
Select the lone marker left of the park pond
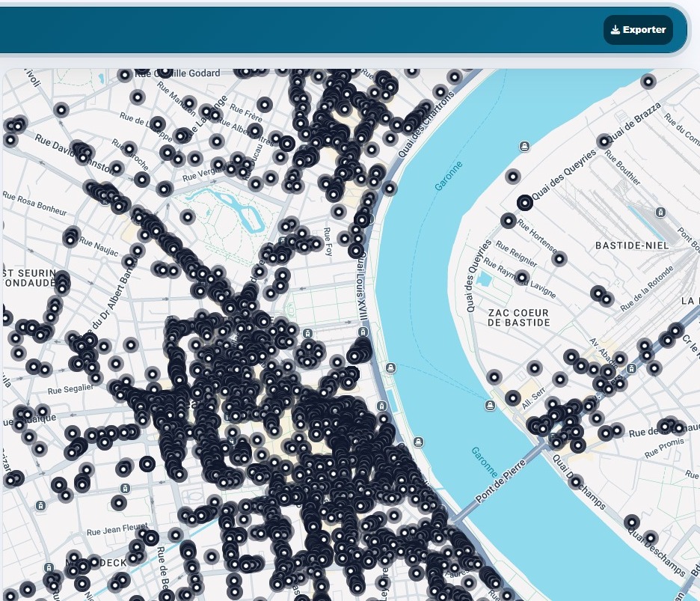coord(188,217)
